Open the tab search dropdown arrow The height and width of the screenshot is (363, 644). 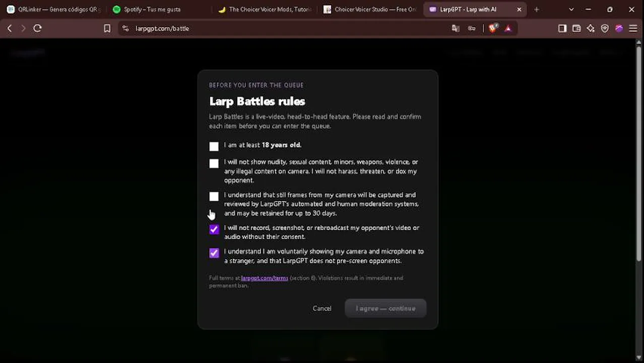[571, 10]
